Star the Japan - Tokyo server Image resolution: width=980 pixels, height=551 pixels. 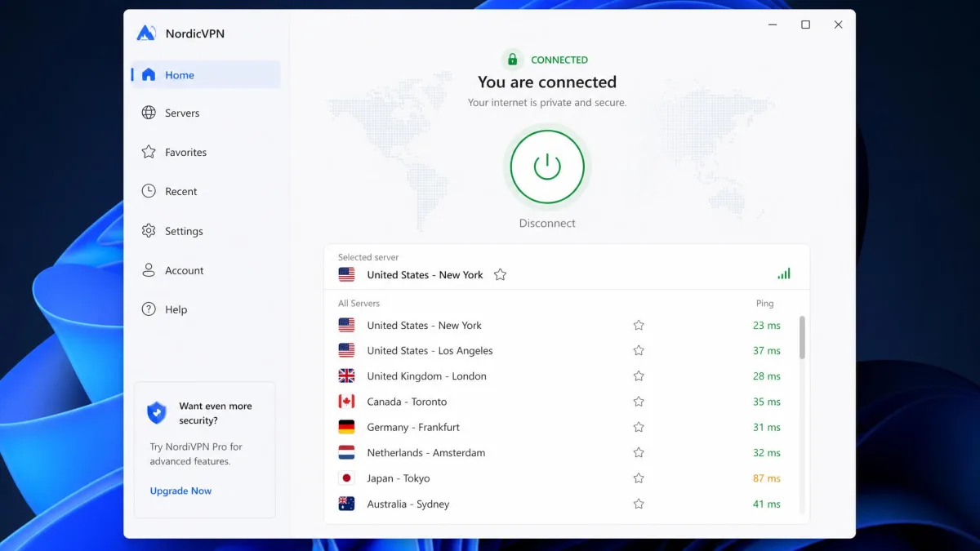pos(639,478)
